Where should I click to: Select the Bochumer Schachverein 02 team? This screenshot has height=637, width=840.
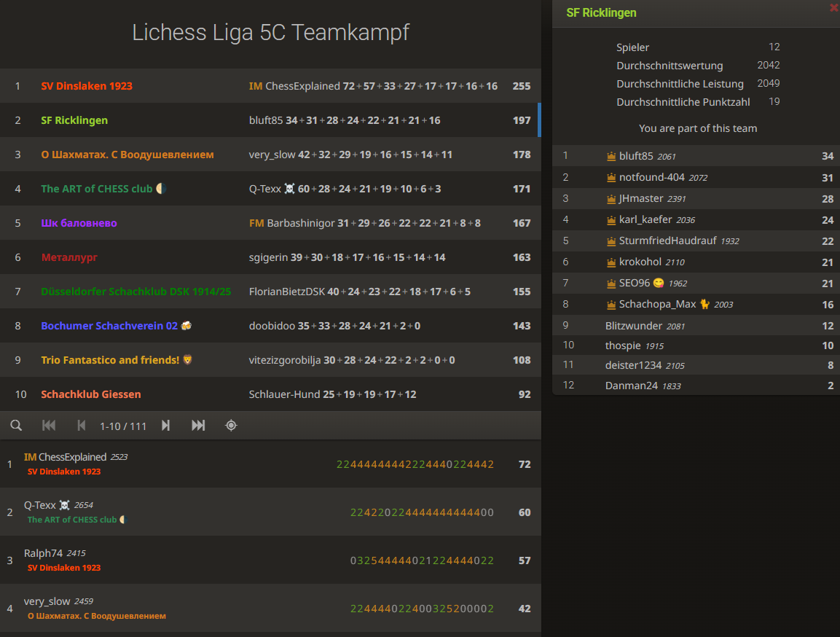[109, 326]
